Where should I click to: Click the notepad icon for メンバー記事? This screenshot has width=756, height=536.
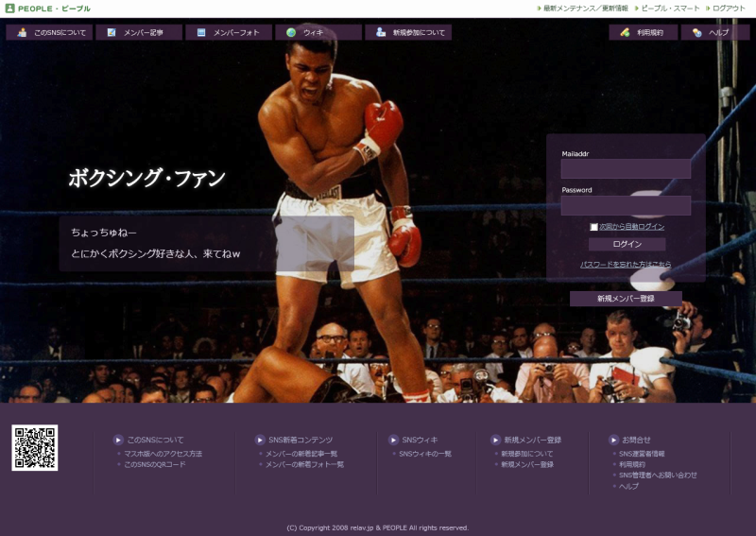(x=112, y=32)
